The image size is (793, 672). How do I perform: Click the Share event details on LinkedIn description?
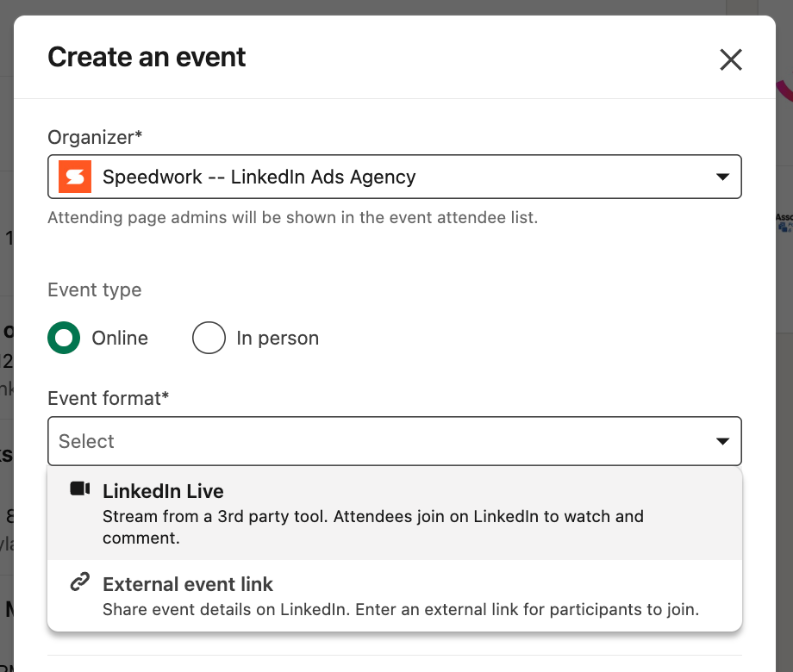coord(401,609)
